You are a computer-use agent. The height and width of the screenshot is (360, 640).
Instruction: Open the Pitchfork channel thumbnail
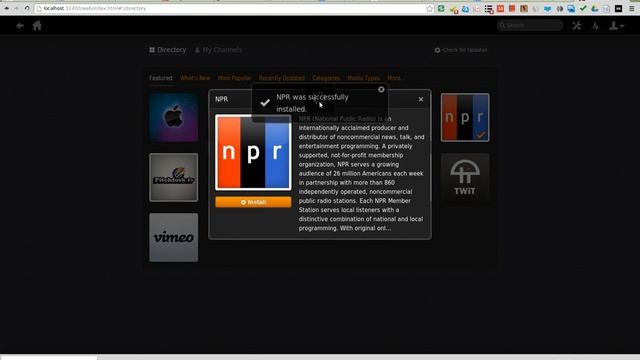pos(173,178)
